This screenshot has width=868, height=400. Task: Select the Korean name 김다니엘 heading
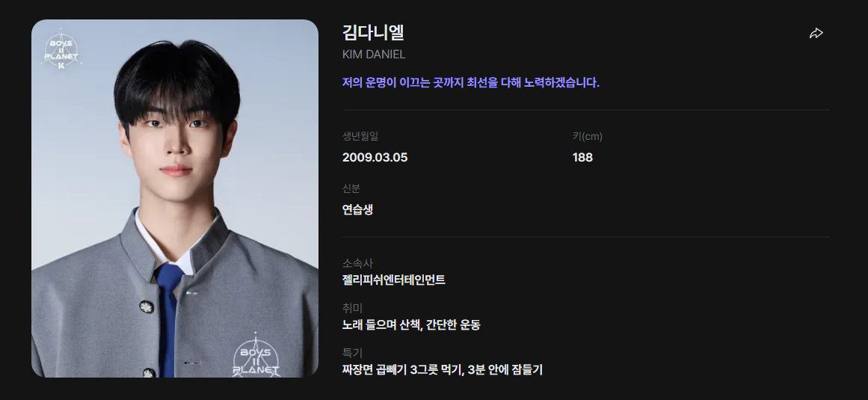click(x=373, y=32)
